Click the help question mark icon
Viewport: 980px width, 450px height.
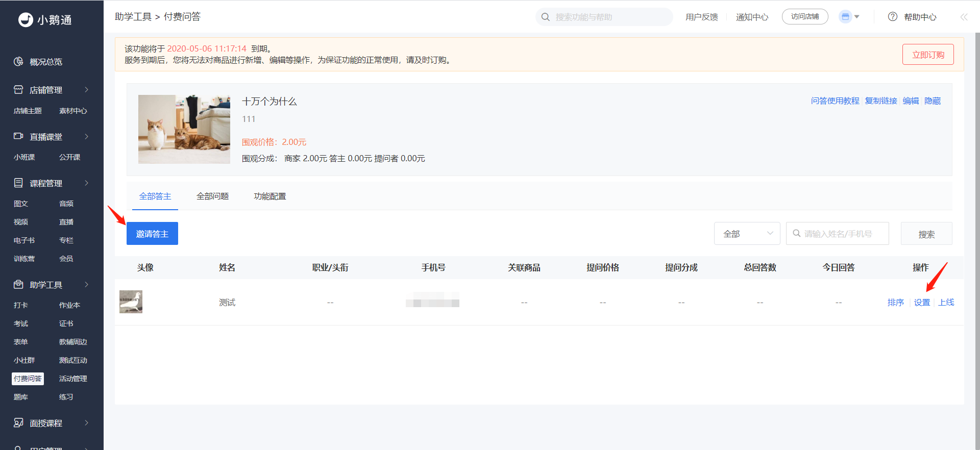click(893, 17)
